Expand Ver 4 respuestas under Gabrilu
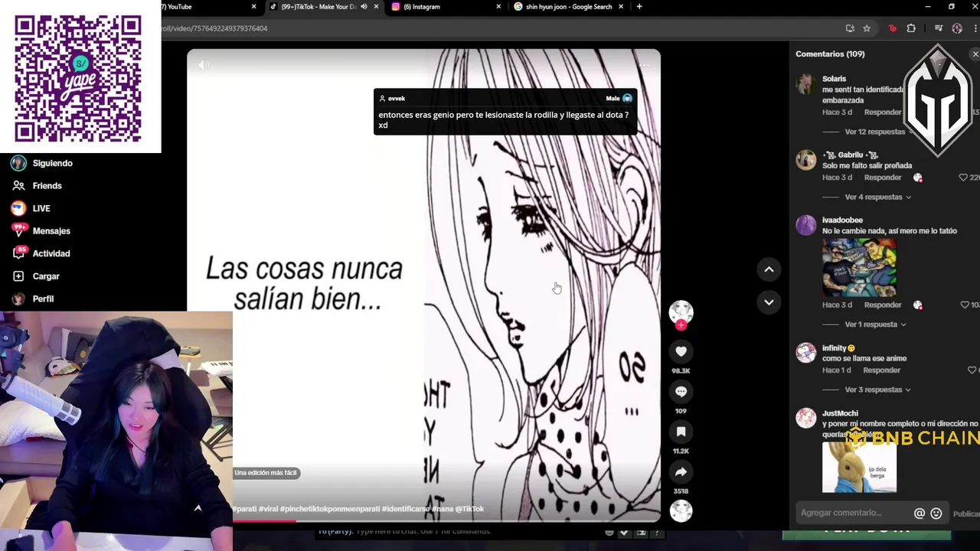Image resolution: width=980 pixels, height=551 pixels. 877,197
